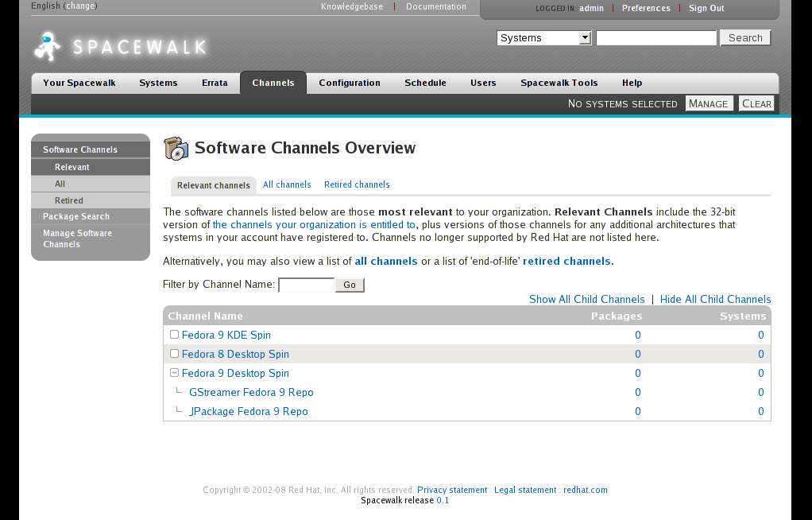The height and width of the screenshot is (520, 812).
Task: Open the Fedora 9 KDE Spin channel link
Action: (226, 335)
